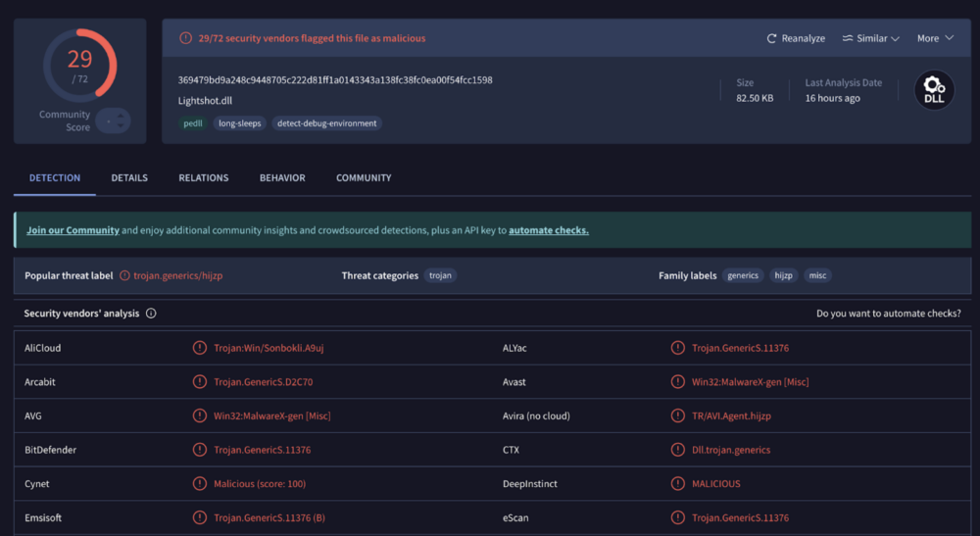The height and width of the screenshot is (536, 980).
Task: Click the automate checks link
Action: pos(548,230)
